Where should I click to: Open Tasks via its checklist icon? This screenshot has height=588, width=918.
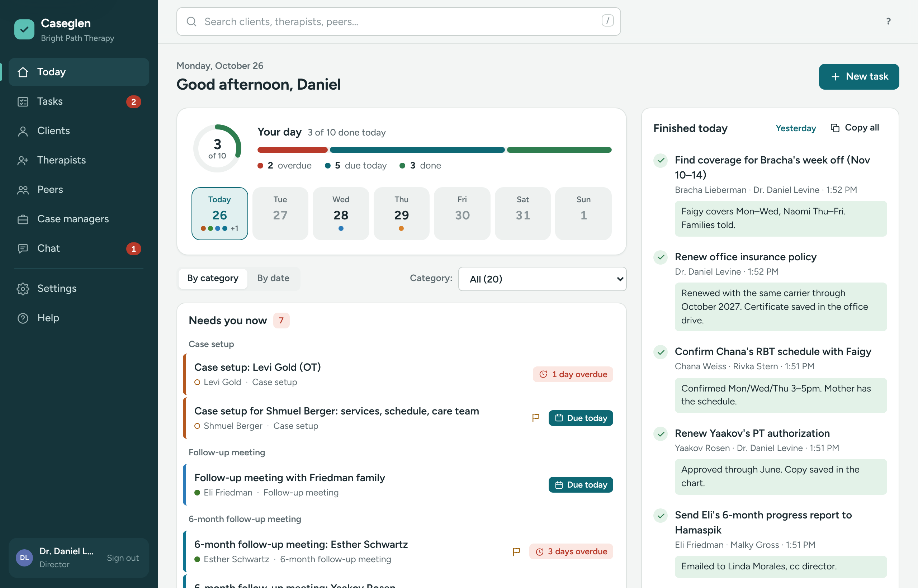23,101
